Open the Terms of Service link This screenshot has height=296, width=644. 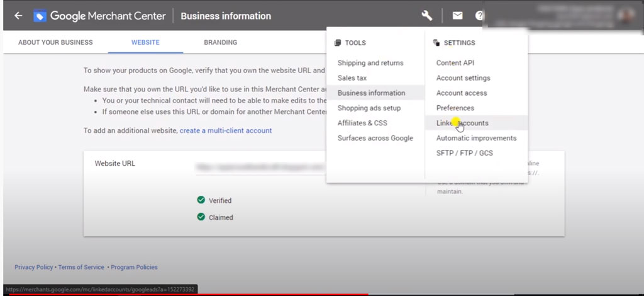click(x=81, y=267)
